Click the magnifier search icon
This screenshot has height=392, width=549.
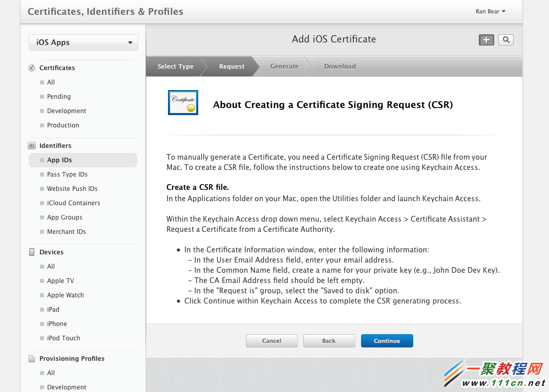coord(505,40)
